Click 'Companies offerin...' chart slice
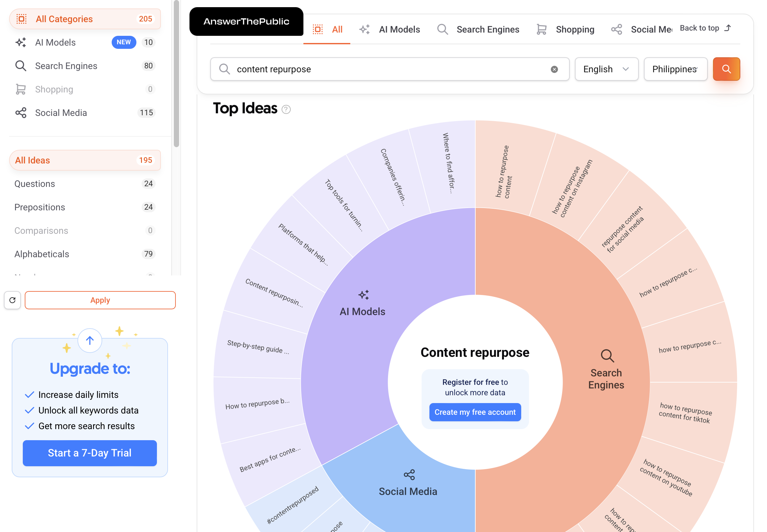 coord(393,177)
